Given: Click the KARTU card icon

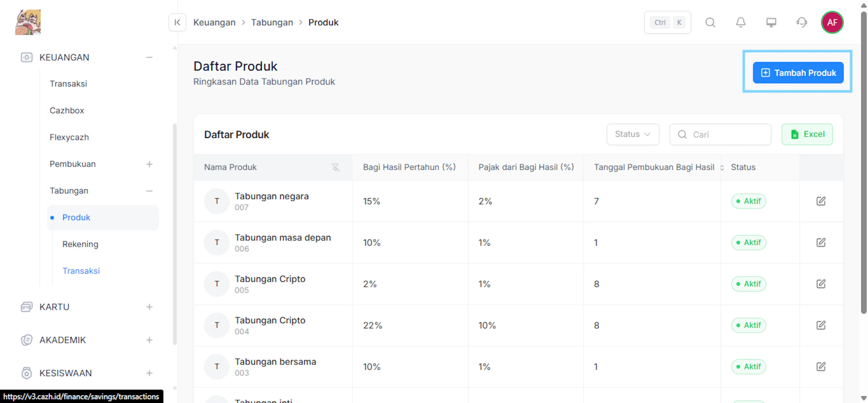Looking at the screenshot, I should (x=27, y=307).
